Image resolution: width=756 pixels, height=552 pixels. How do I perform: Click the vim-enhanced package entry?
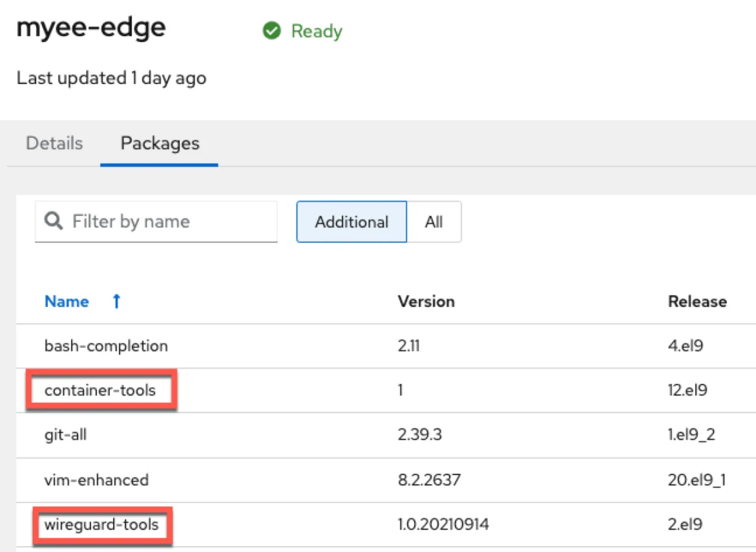tap(96, 480)
